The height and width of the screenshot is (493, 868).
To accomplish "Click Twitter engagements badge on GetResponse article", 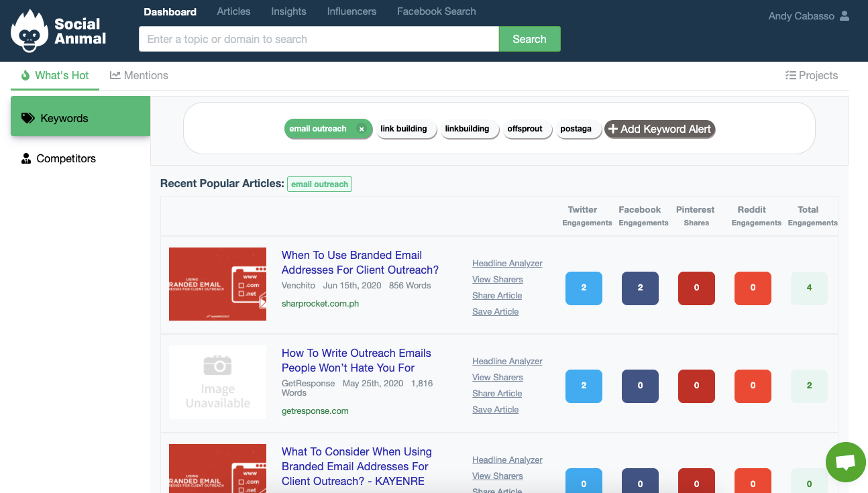I will (584, 385).
